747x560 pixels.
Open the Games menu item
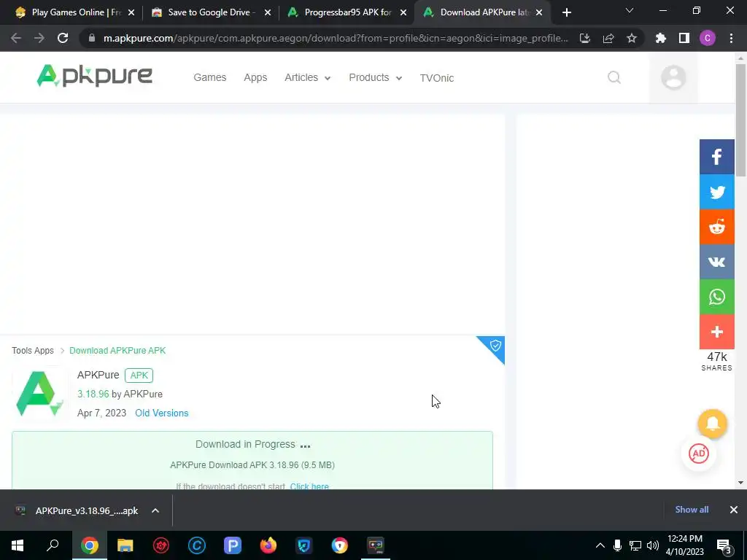[x=209, y=77]
